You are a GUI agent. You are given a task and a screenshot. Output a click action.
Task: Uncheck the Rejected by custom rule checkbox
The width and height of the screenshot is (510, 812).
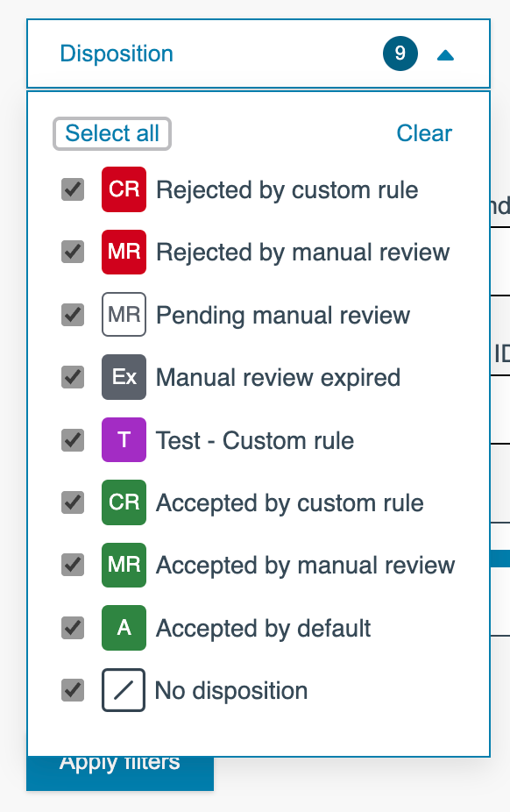coord(73,189)
